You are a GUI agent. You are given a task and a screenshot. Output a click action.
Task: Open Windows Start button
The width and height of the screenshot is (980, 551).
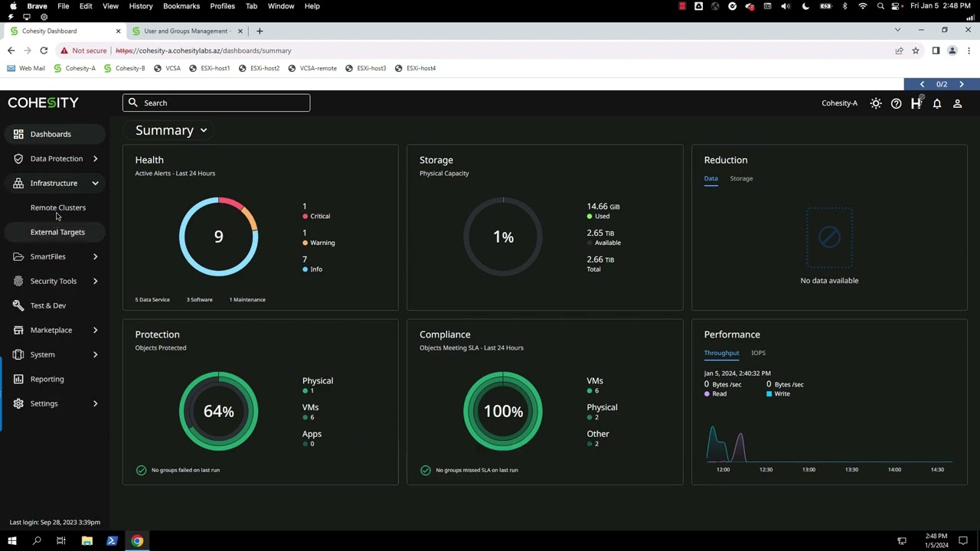click(11, 541)
